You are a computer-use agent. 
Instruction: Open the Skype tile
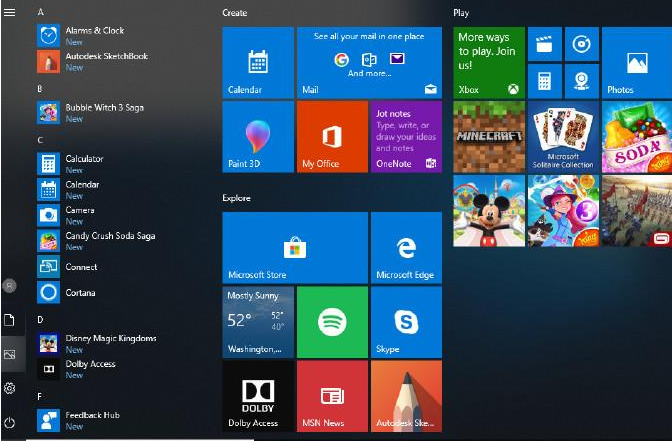point(406,322)
